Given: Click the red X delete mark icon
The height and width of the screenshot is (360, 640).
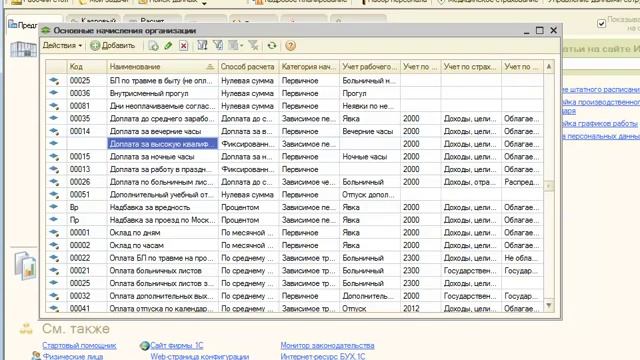Looking at the screenshot, I should click(184, 46).
